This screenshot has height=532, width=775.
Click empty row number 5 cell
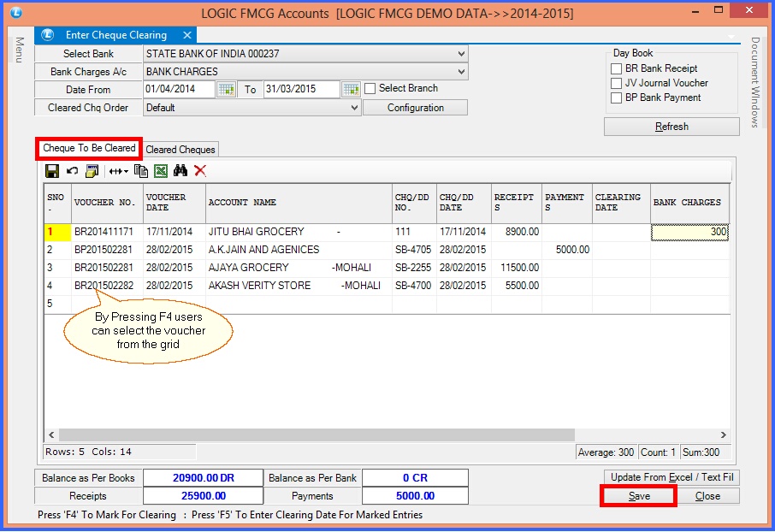pos(58,304)
